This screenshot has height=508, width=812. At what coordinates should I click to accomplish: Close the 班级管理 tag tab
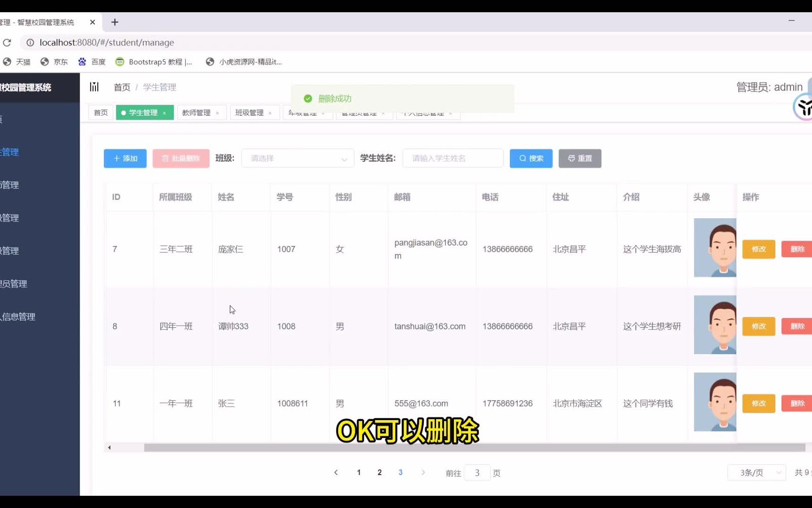(x=270, y=113)
